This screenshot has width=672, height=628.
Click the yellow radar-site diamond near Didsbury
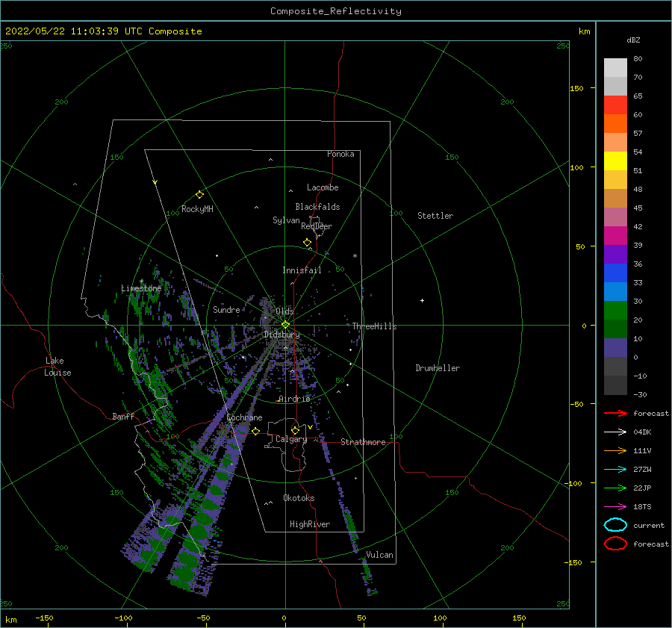(285, 325)
